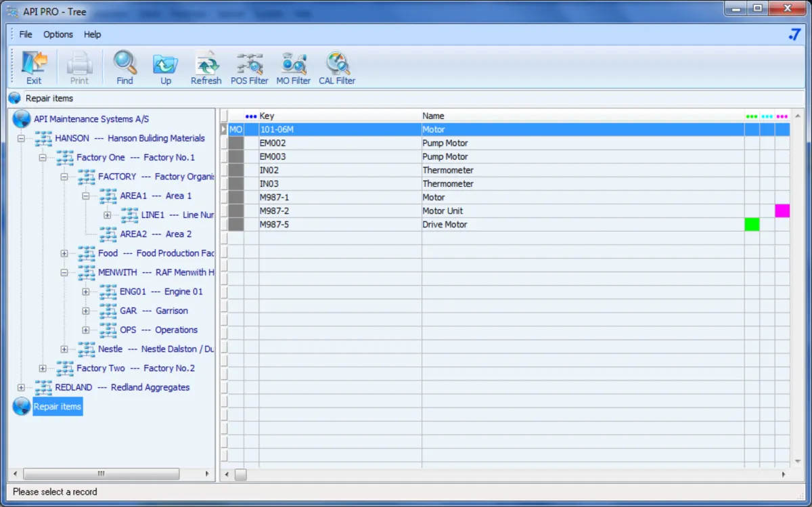Viewport: 812px width, 507px height.
Task: Expand the LINE1 tree node
Action: pyautogui.click(x=107, y=215)
